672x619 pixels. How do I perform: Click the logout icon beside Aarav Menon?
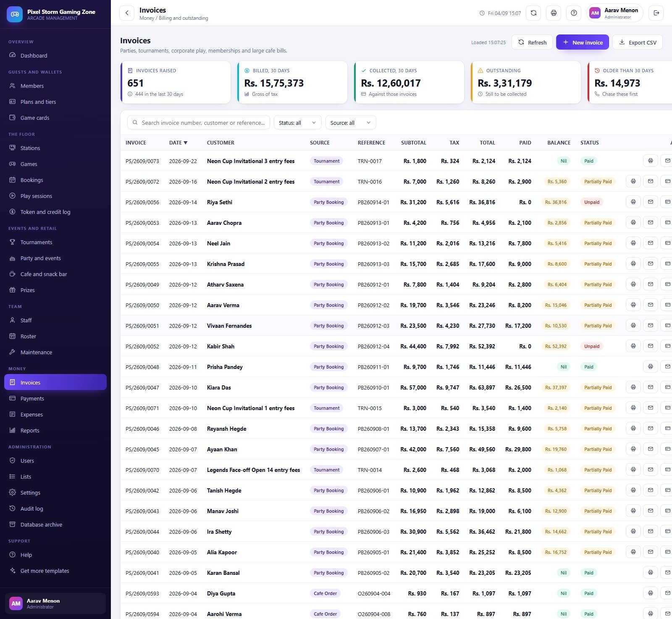click(656, 13)
